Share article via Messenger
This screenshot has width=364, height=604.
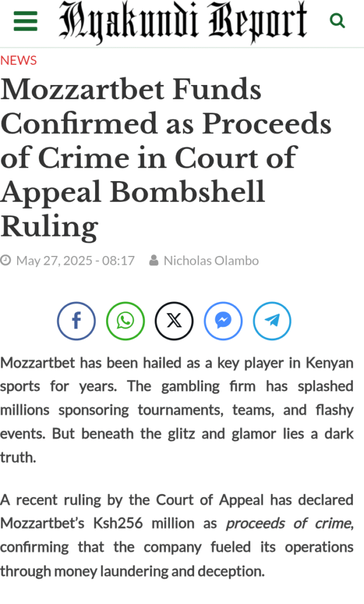pyautogui.click(x=223, y=321)
